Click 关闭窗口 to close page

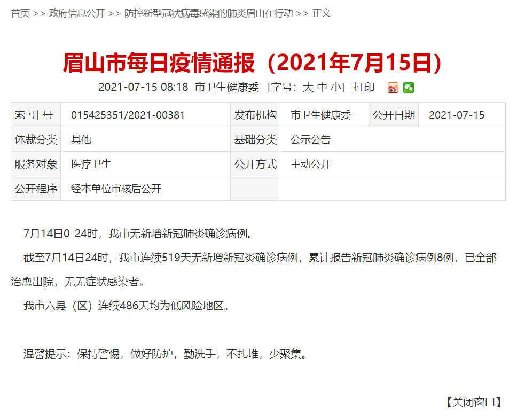(474, 402)
